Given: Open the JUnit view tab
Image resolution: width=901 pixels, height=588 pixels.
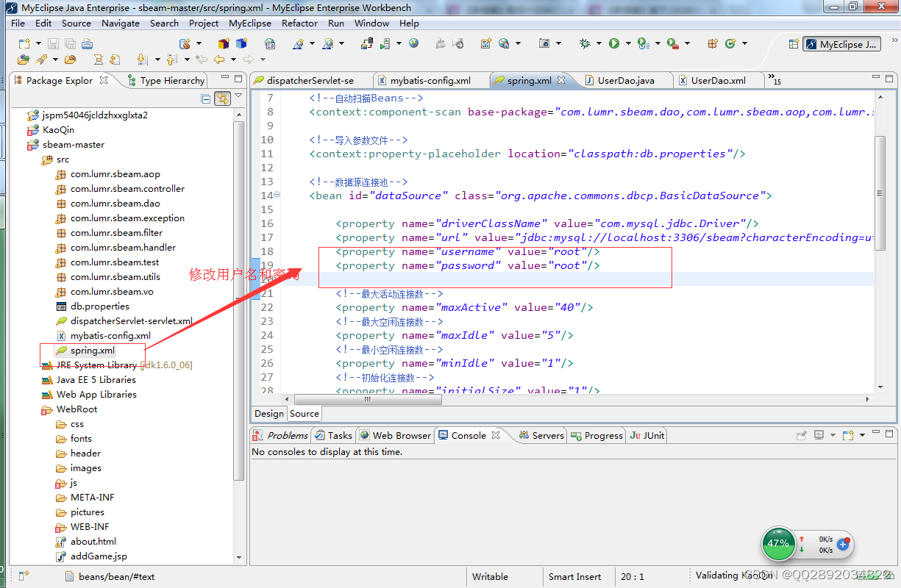Looking at the screenshot, I should point(647,435).
